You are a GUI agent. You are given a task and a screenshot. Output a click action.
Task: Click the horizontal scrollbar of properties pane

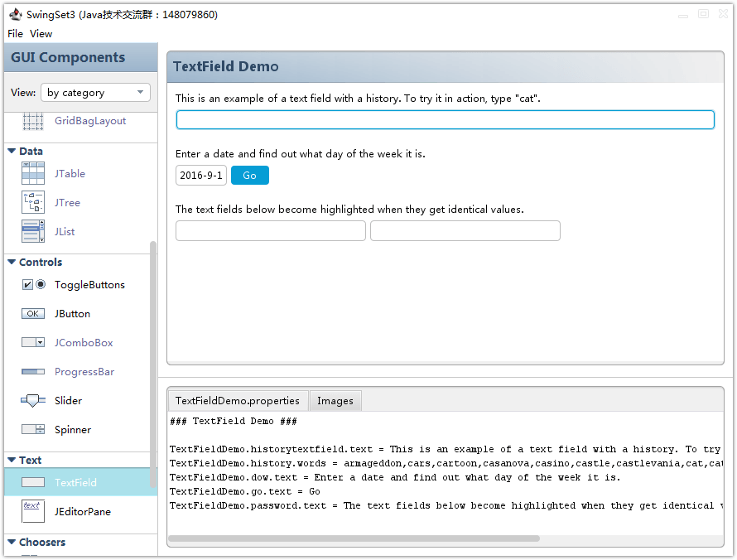pos(354,538)
